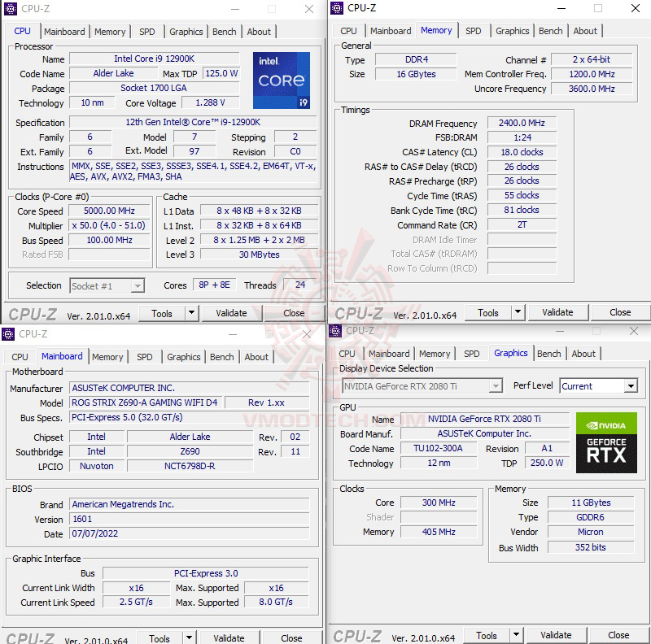The image size is (651, 644).
Task: Switch to the Bench tab in the CPU window
Action: point(225,31)
